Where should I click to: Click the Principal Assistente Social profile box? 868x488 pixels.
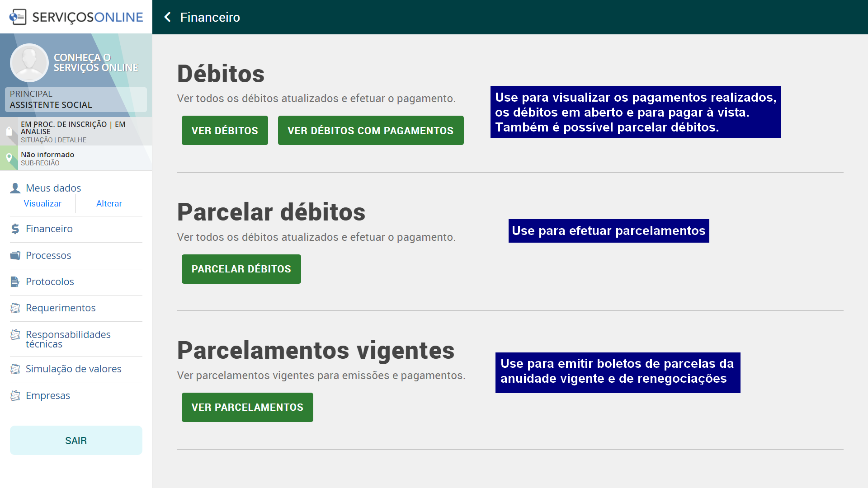(76, 99)
